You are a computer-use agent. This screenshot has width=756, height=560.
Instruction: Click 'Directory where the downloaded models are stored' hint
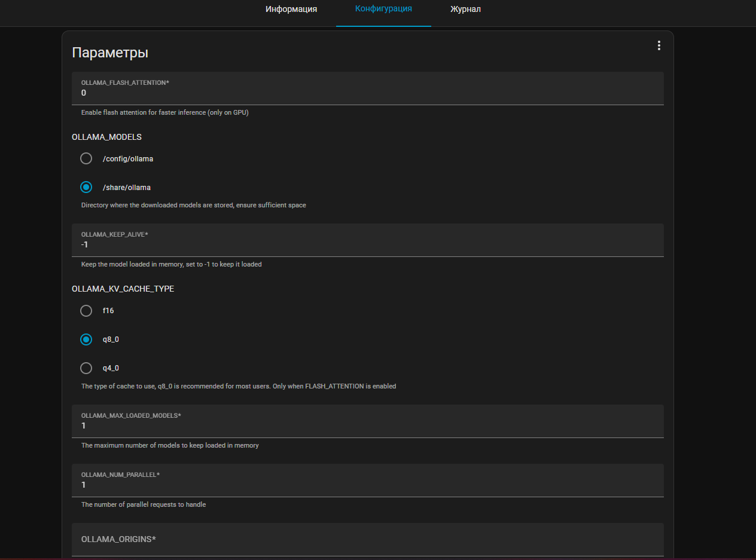[x=193, y=205]
